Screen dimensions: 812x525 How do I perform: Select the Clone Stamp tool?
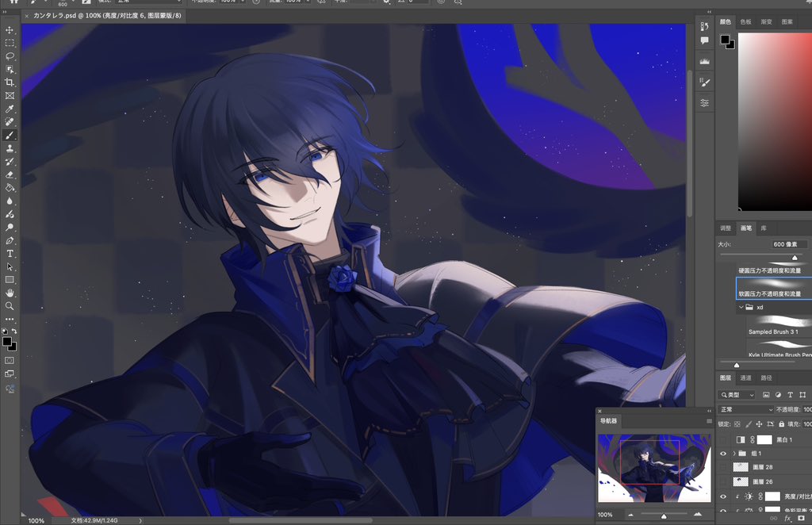point(10,148)
